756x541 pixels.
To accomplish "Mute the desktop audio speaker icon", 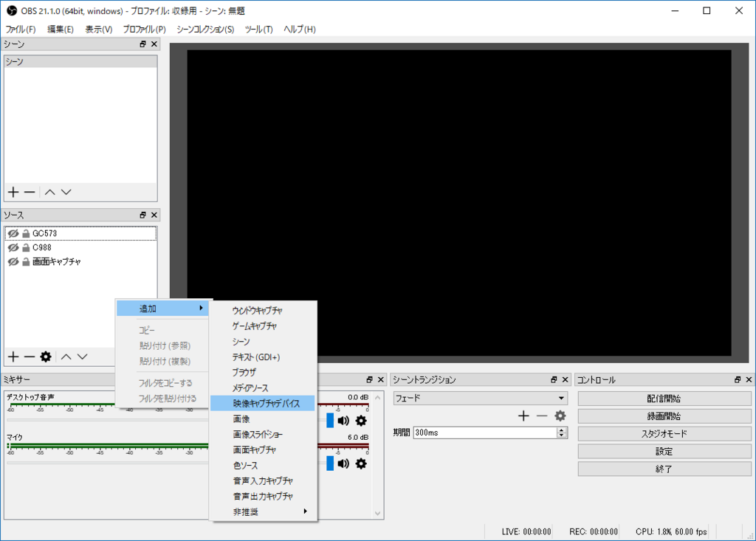I will coord(342,420).
